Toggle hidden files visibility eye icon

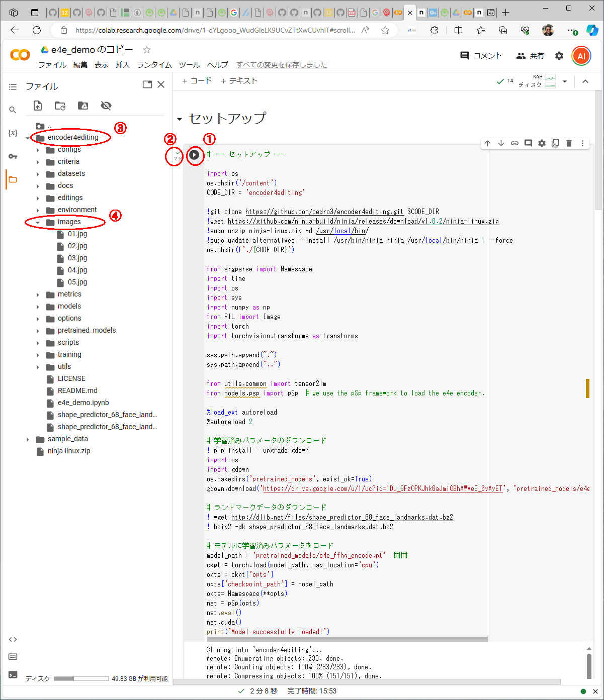[x=106, y=106]
